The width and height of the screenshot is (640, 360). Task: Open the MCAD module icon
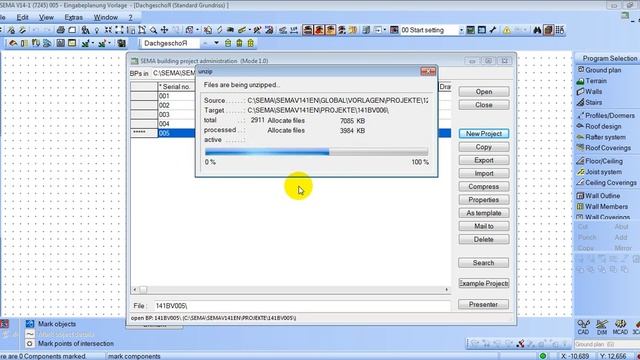point(620,327)
